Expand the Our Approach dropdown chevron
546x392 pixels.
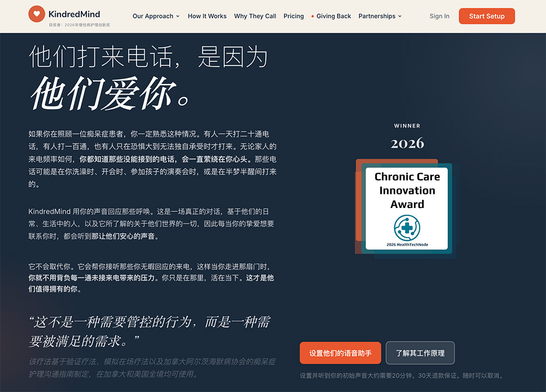tap(178, 16)
